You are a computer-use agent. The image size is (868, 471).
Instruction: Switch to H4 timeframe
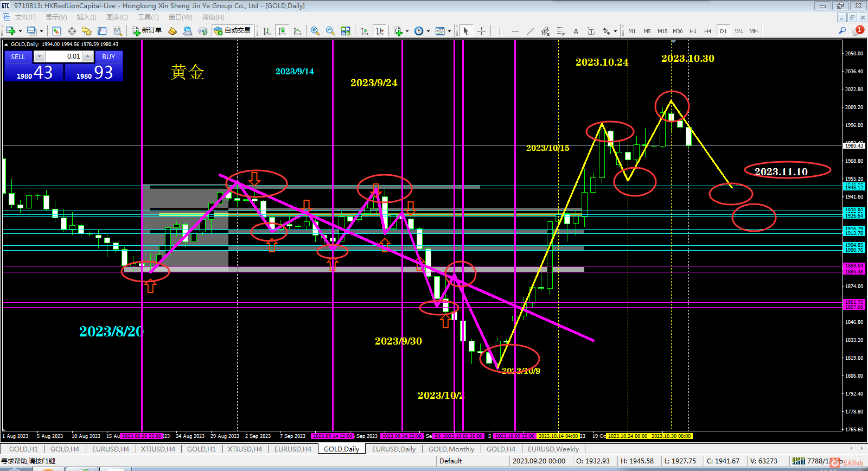708,31
